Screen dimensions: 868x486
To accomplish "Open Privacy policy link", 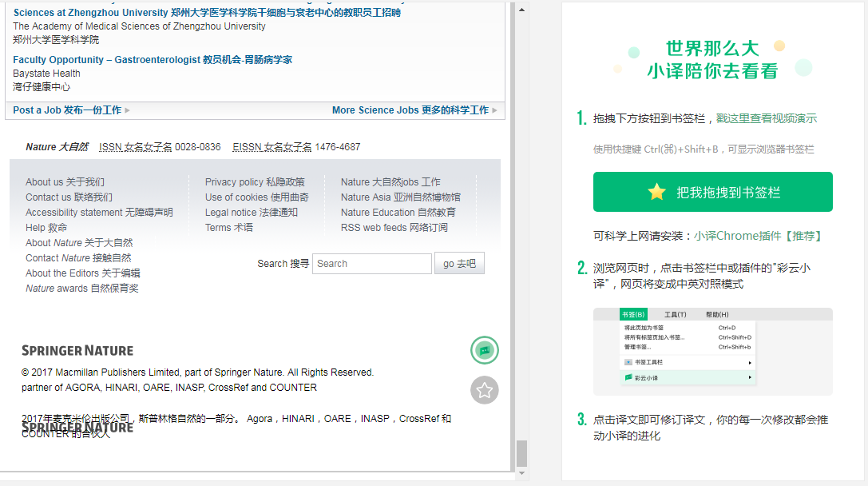I will (255, 181).
